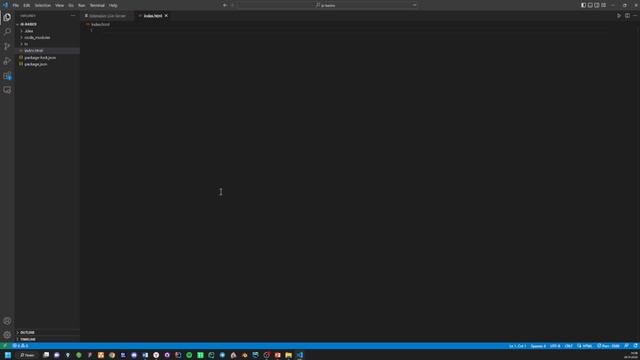This screenshot has width=640, height=360.
Task: Click the taskbar clock and date
Action: coord(631,355)
